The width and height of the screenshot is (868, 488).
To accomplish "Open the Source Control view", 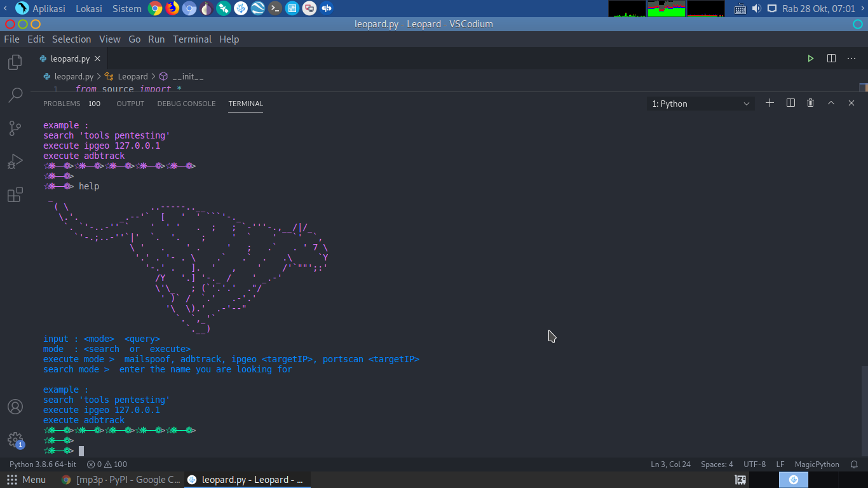I will pos(15,128).
